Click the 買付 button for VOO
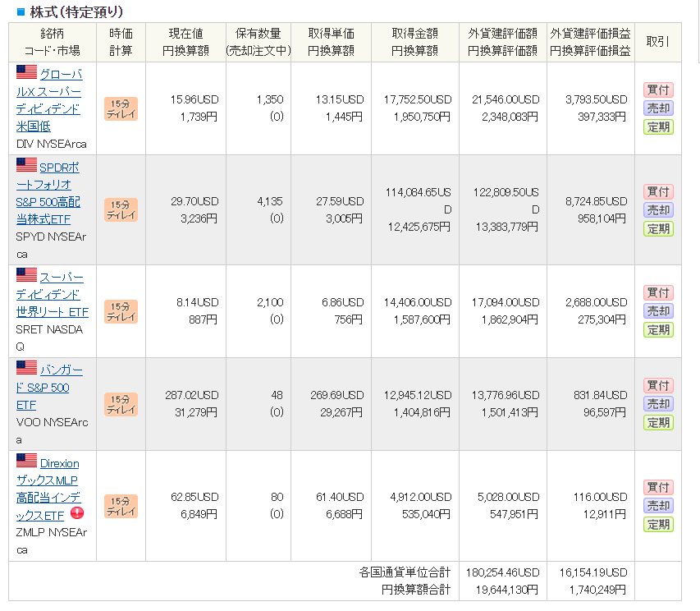Image resolution: width=700 pixels, height=611 pixels. click(x=658, y=385)
